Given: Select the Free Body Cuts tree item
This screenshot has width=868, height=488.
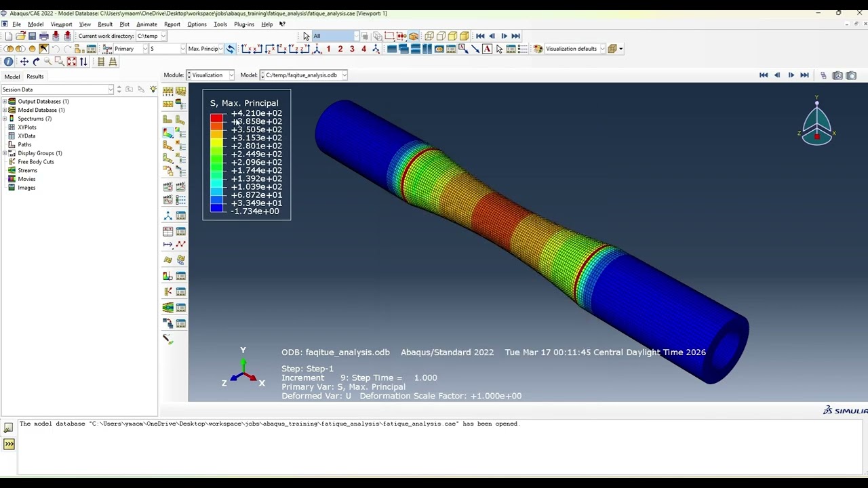Looking at the screenshot, I should click(36, 162).
